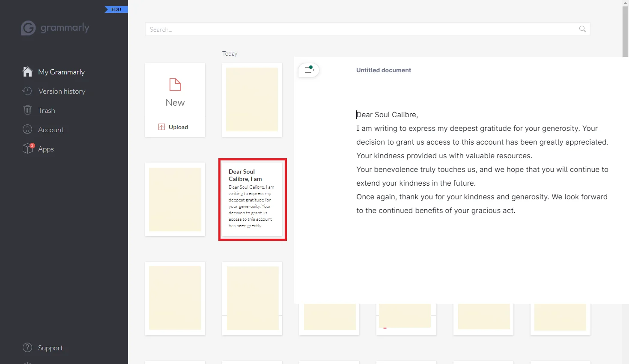Focus the Search input field
This screenshot has width=629, height=364.
[367, 29]
